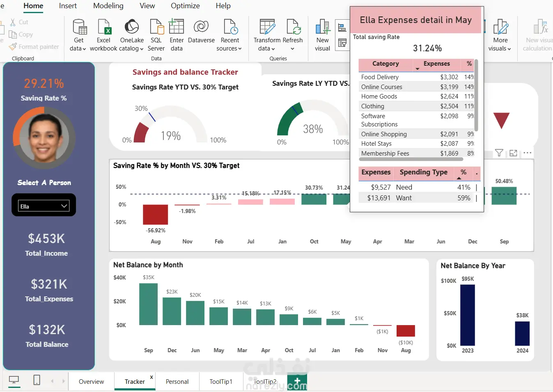The height and width of the screenshot is (392, 553).
Task: Go to the previous page tabs arrow
Action: pos(52,381)
